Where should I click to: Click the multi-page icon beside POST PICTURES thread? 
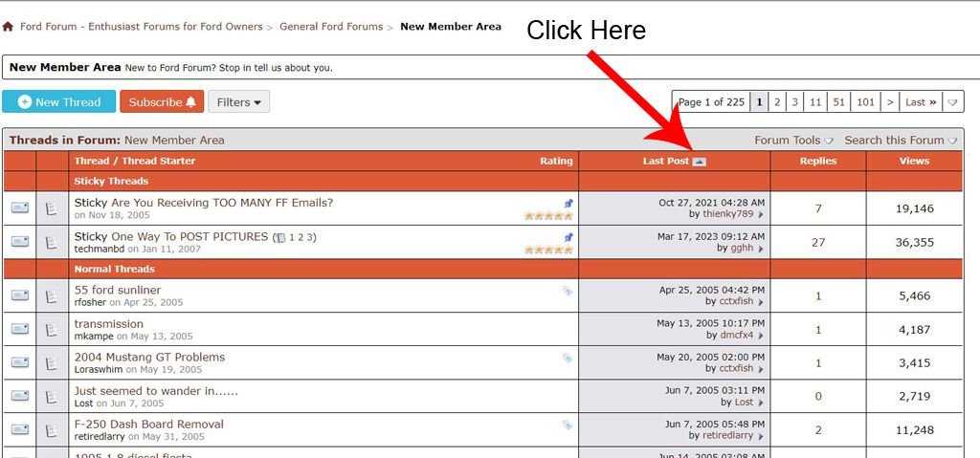pos(279,238)
